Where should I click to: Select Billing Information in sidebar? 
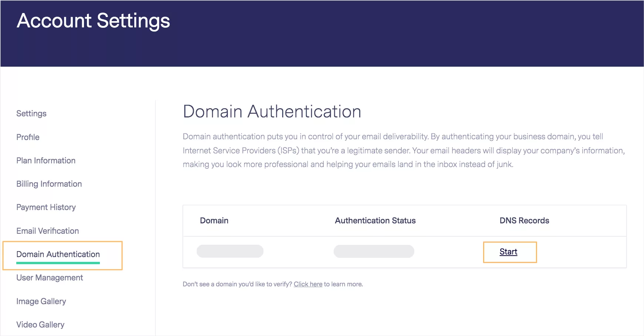(x=49, y=184)
